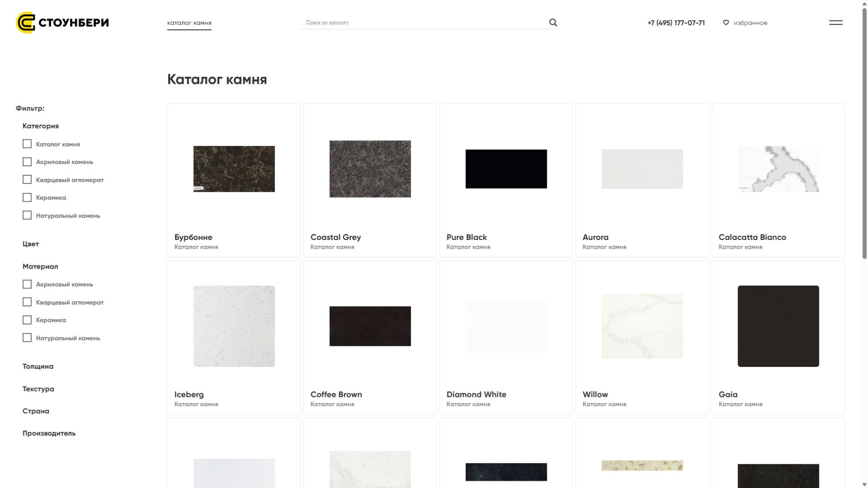This screenshot has width=868, height=488.
Task: Open the Iceberg stone thumbnail
Action: pyautogui.click(x=234, y=326)
